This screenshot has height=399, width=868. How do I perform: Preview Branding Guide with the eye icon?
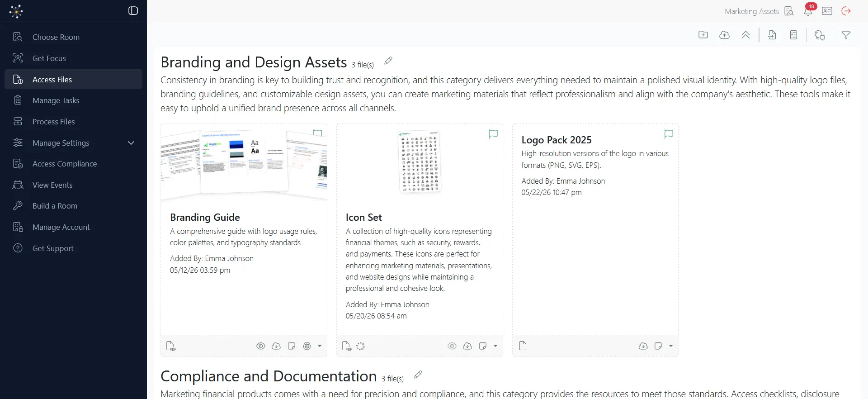tap(261, 346)
